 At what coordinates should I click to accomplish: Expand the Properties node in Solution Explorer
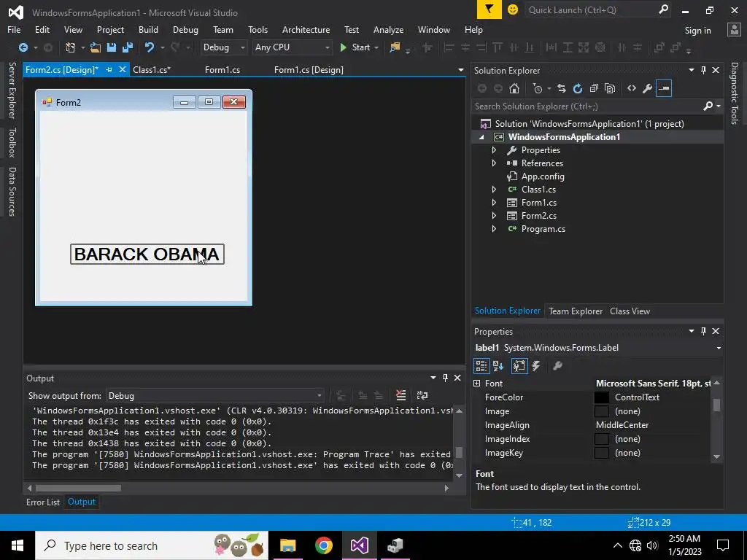click(494, 150)
